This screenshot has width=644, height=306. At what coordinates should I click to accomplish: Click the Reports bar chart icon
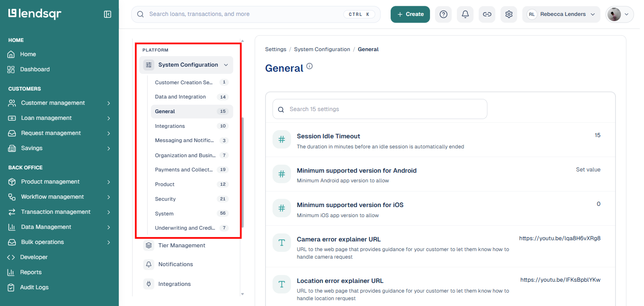[11, 272]
